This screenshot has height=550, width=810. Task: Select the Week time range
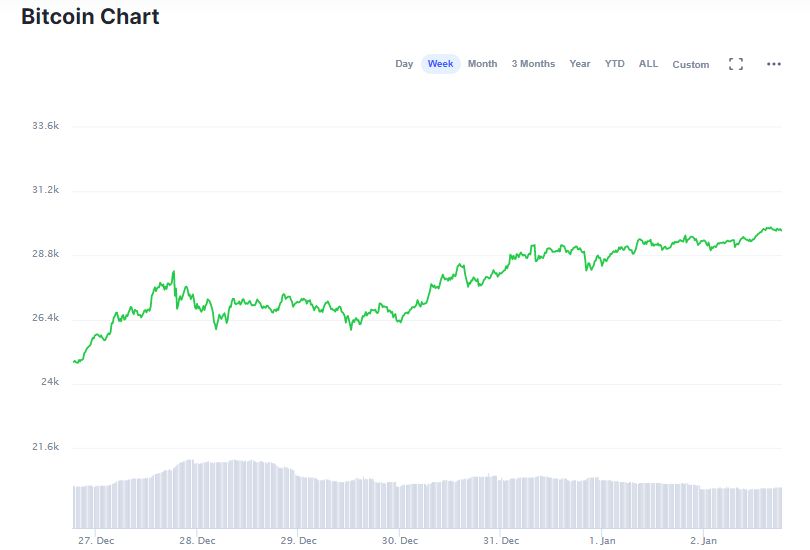click(440, 64)
